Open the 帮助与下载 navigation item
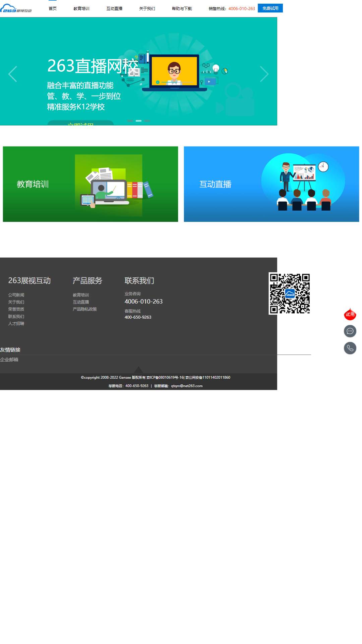This screenshot has height=644, width=362. point(182,9)
